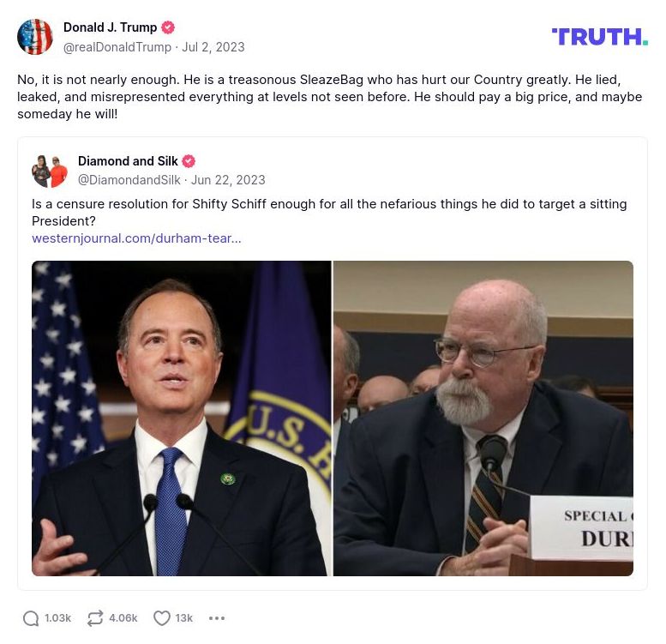The width and height of the screenshot is (666, 644).
Task: Click the quoted post text about censure resolution
Action: pos(329,213)
